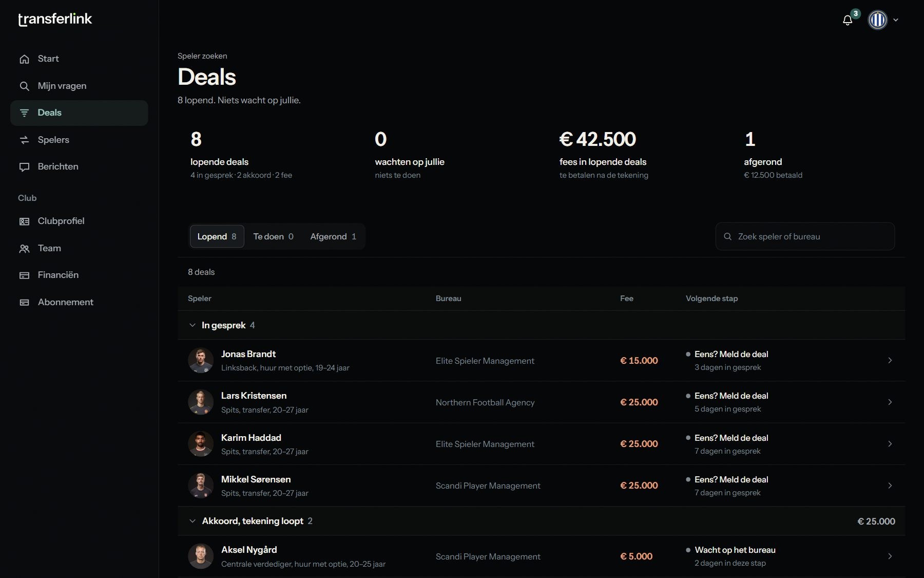Open Karim Haddad's avatar
Viewport: 924px width, 578px height.
(x=201, y=444)
